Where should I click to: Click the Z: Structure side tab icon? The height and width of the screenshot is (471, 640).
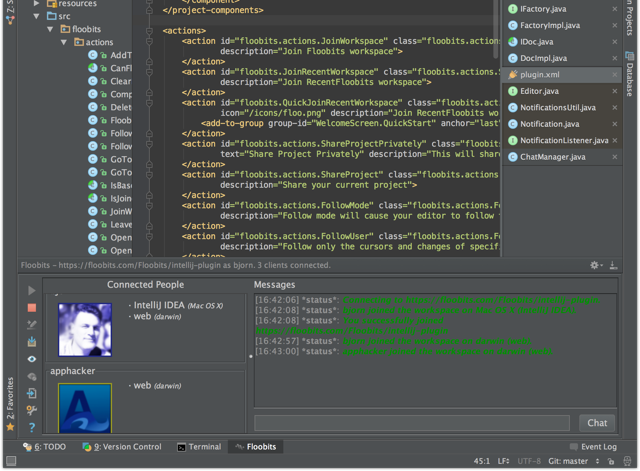(10, 20)
